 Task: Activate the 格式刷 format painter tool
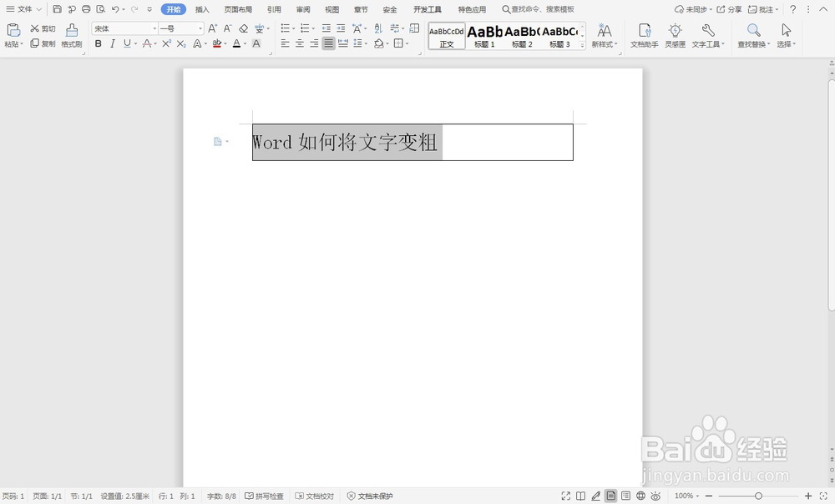pyautogui.click(x=71, y=37)
